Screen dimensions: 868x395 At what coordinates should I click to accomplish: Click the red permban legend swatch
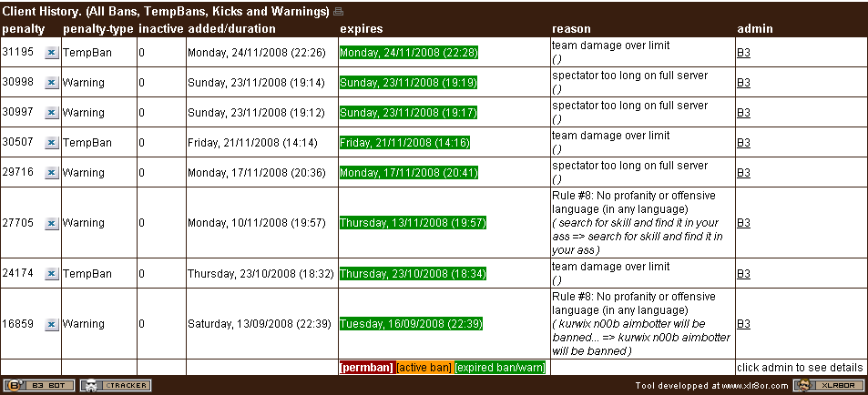pos(366,368)
